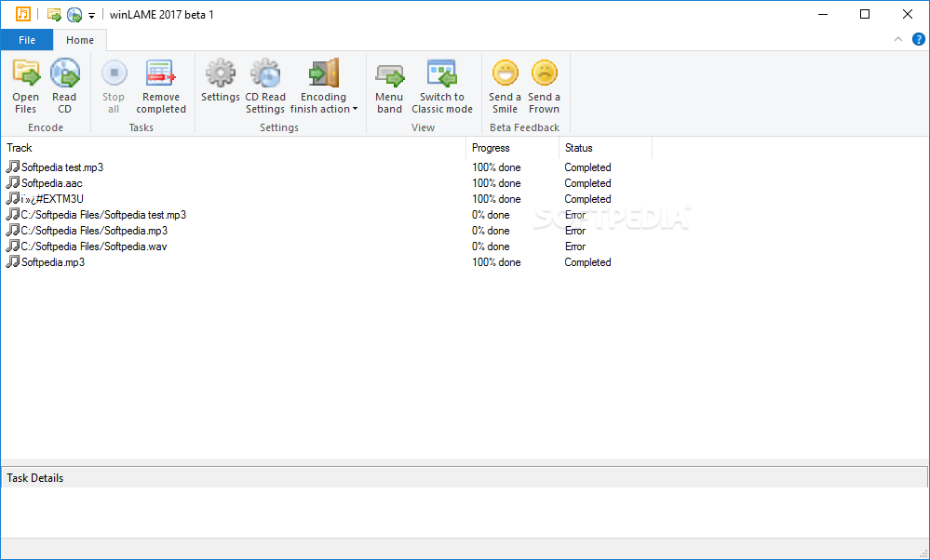Image resolution: width=930 pixels, height=560 pixels.
Task: Click quick access Read CD icon
Action: [74, 15]
